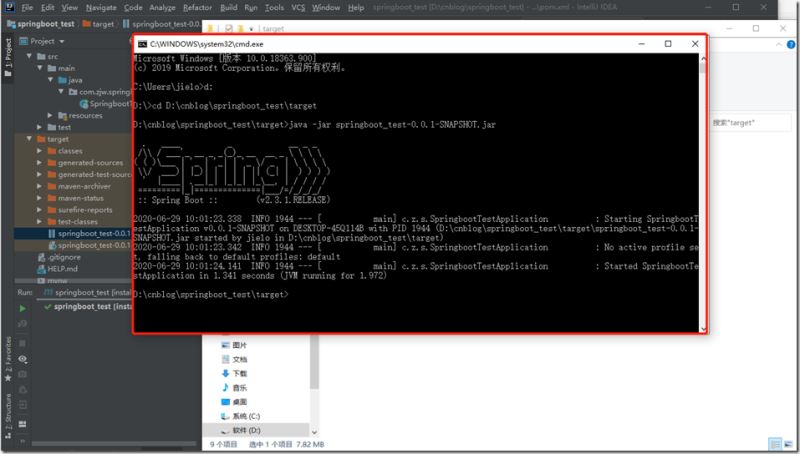Open the Favorites tool window star
The image size is (800, 454).
coord(8,378)
